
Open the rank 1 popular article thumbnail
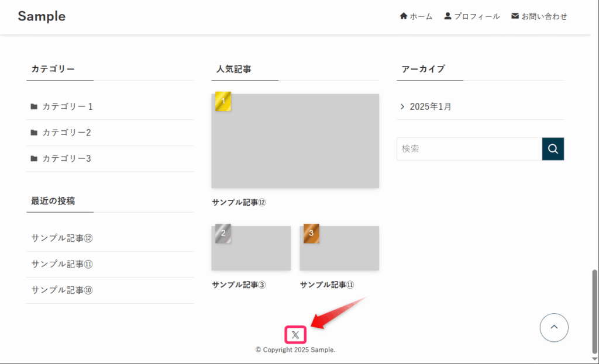(x=295, y=141)
